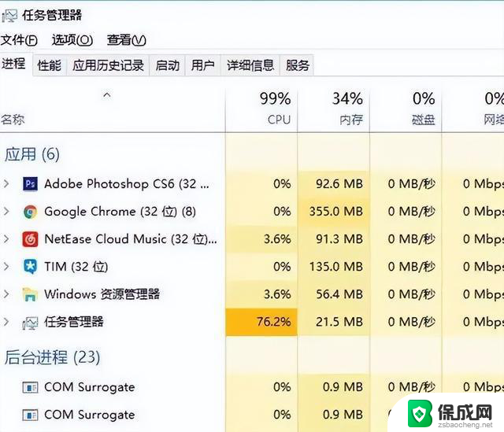
Task: Click the 21.5 MB memory cell
Action: tap(334, 322)
